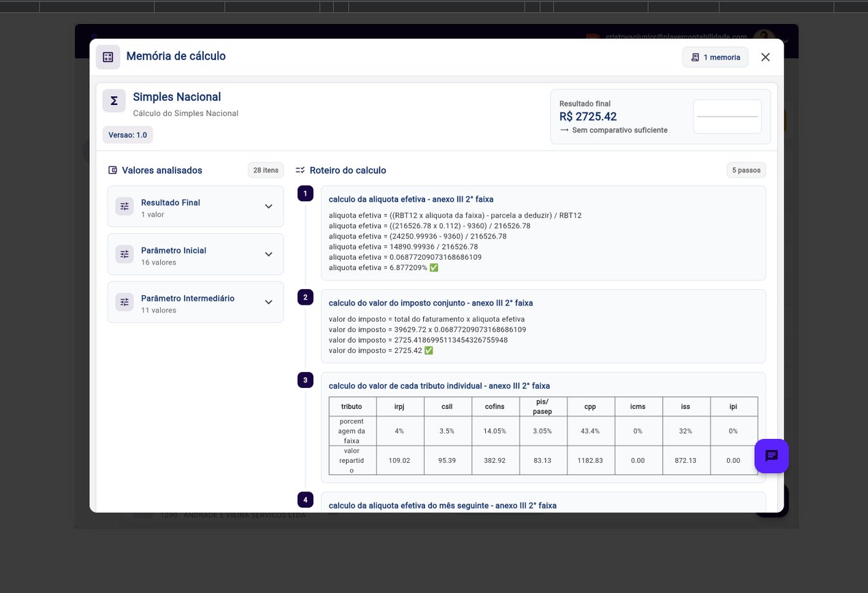
Task: Click the sliders icon on Resultado Final card
Action: [124, 207]
